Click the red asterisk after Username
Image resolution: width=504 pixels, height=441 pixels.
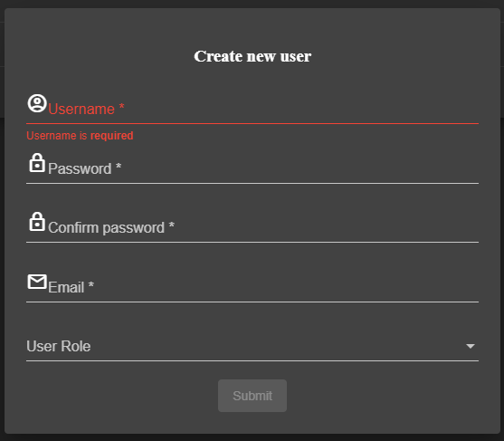[x=121, y=107]
